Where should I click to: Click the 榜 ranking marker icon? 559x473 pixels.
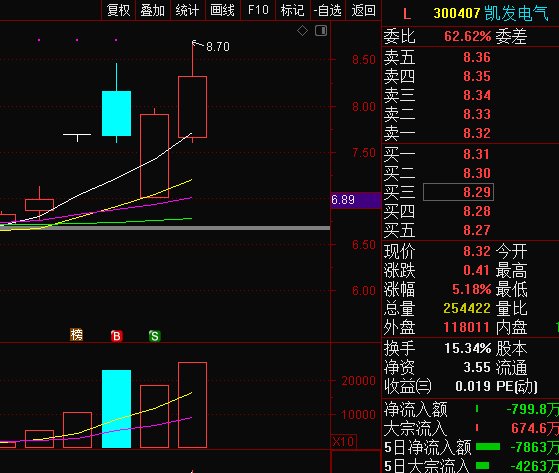click(77, 335)
